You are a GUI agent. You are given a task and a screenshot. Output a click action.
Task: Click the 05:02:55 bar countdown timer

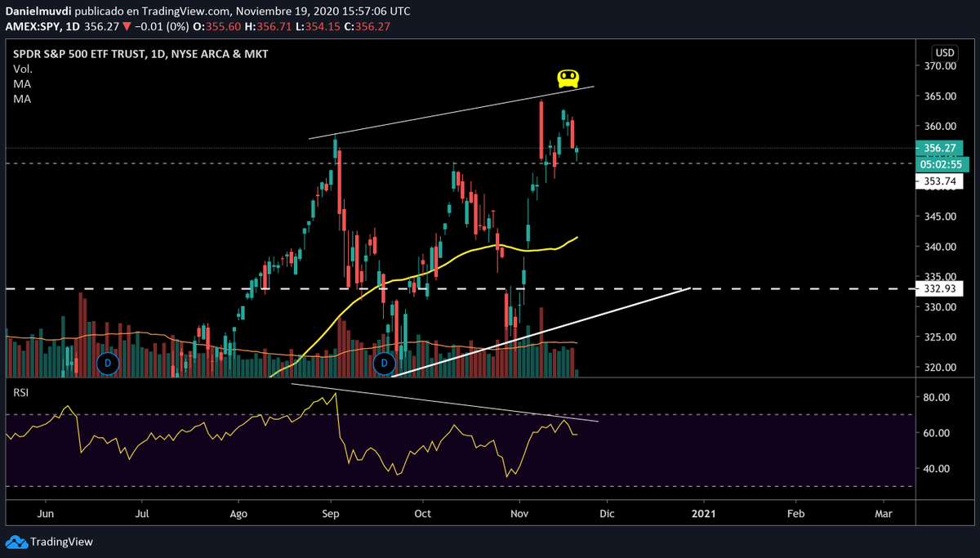point(941,164)
